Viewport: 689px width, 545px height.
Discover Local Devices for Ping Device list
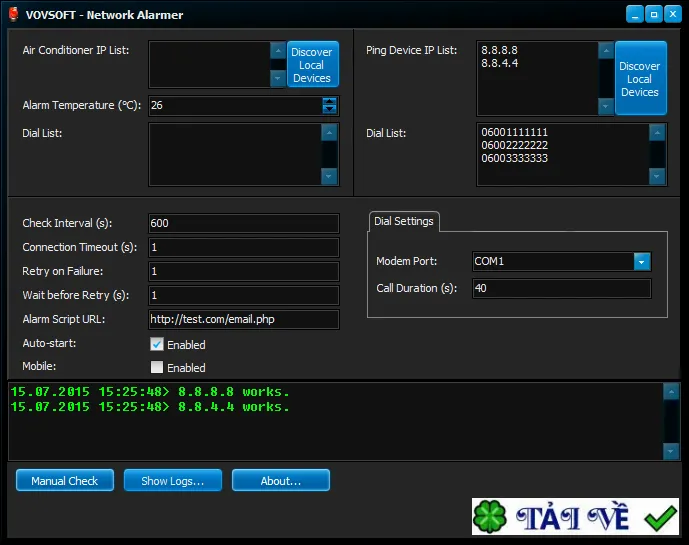640,79
